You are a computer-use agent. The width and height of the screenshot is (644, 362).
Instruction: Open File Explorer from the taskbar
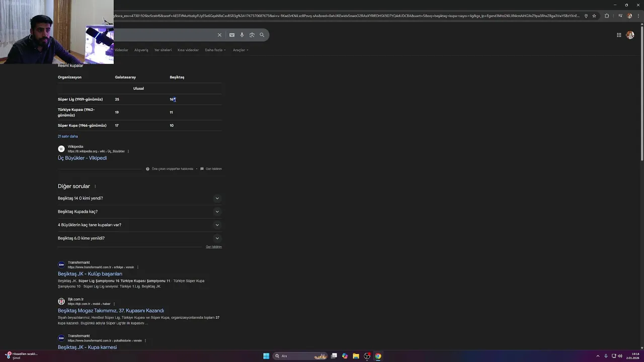tap(356, 356)
